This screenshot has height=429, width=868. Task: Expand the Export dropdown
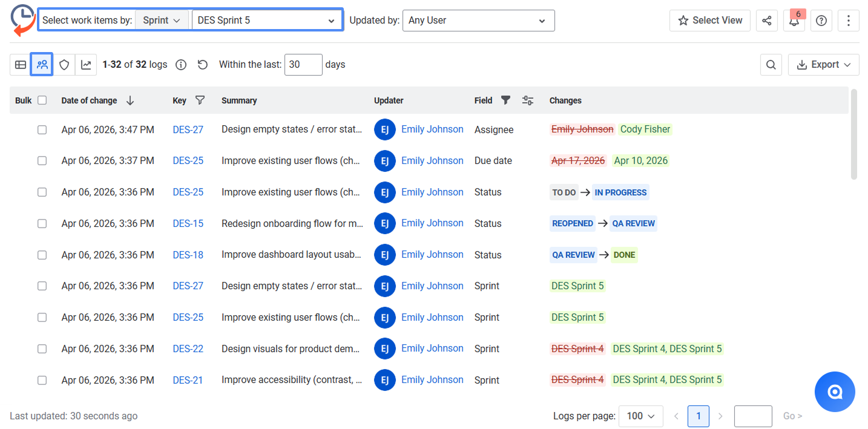(823, 65)
